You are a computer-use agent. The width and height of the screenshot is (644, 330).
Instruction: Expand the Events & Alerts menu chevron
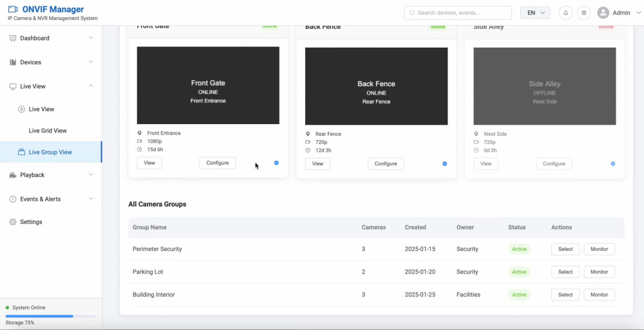(x=91, y=199)
